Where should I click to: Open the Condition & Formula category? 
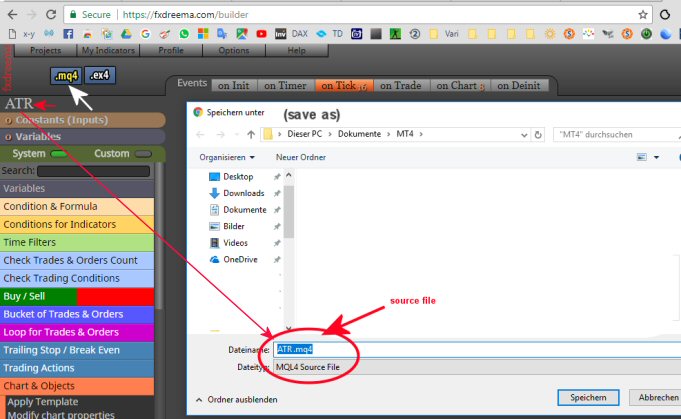(77, 206)
